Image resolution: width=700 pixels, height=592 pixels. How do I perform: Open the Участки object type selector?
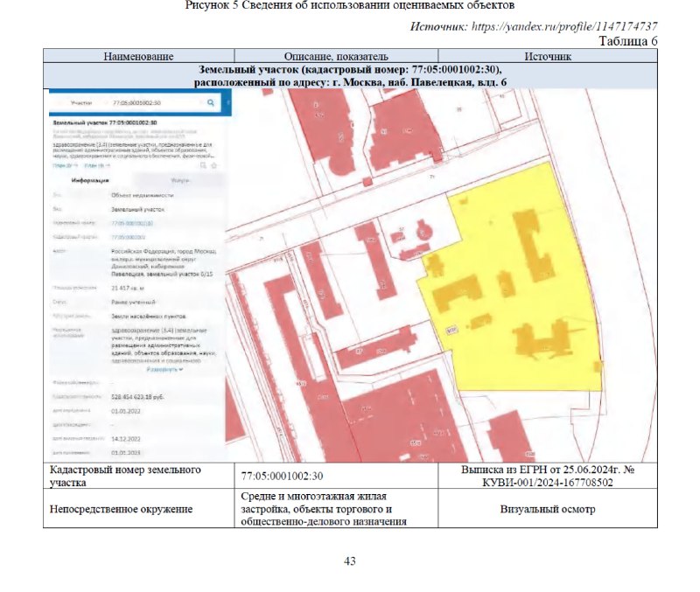click(81, 102)
